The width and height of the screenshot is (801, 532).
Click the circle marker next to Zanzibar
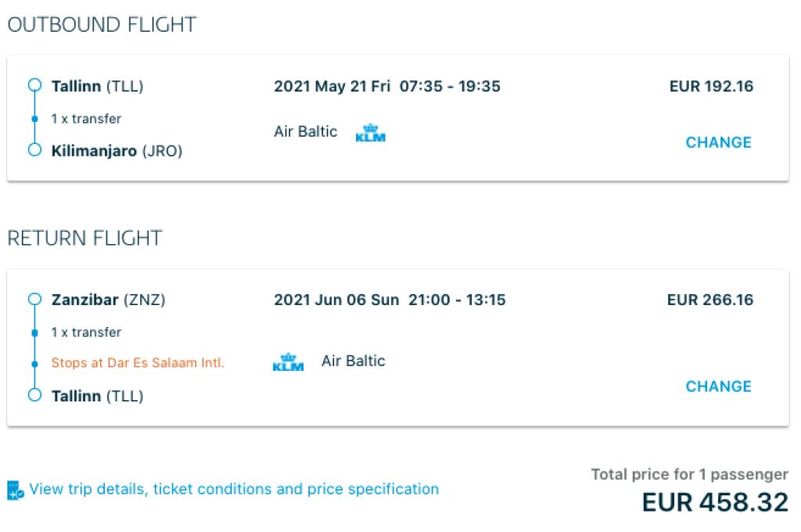coord(34,300)
